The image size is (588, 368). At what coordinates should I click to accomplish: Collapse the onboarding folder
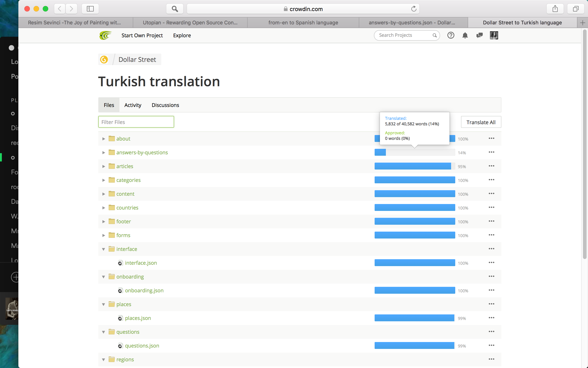coord(104,277)
